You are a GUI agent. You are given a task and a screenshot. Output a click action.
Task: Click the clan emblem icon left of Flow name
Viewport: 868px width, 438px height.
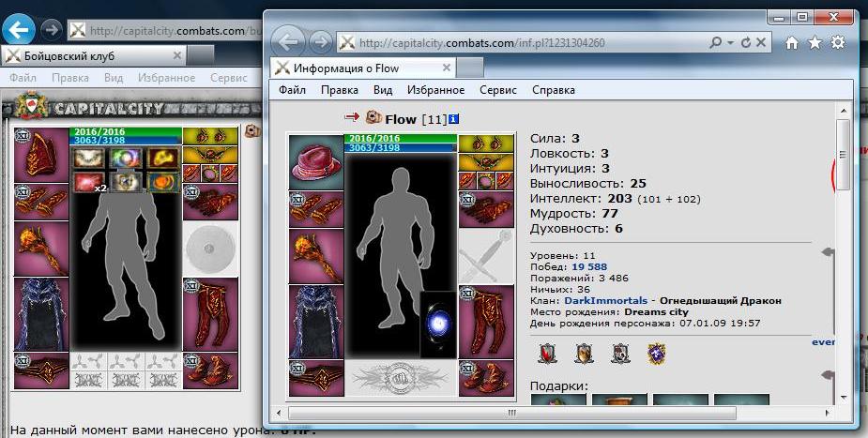(x=373, y=117)
